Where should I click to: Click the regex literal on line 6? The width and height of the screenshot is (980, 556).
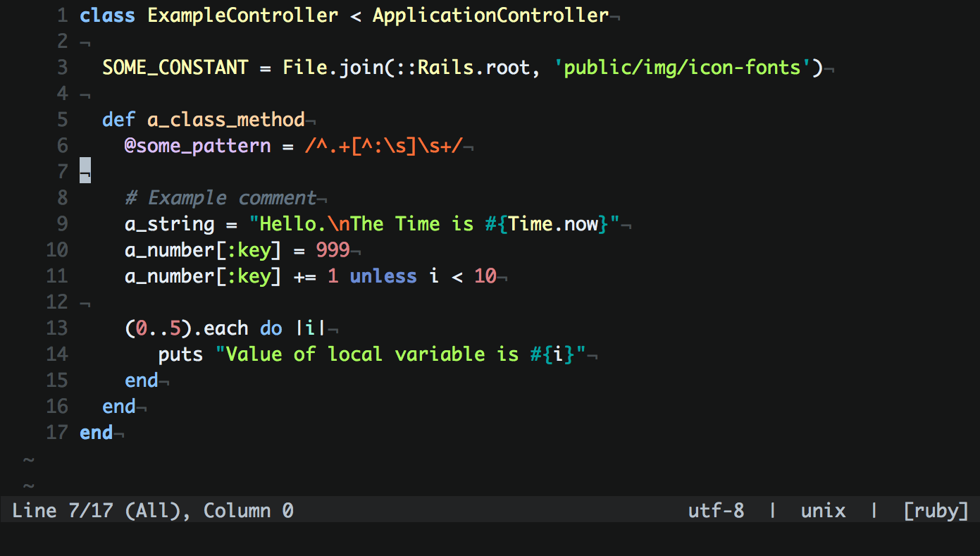(384, 146)
